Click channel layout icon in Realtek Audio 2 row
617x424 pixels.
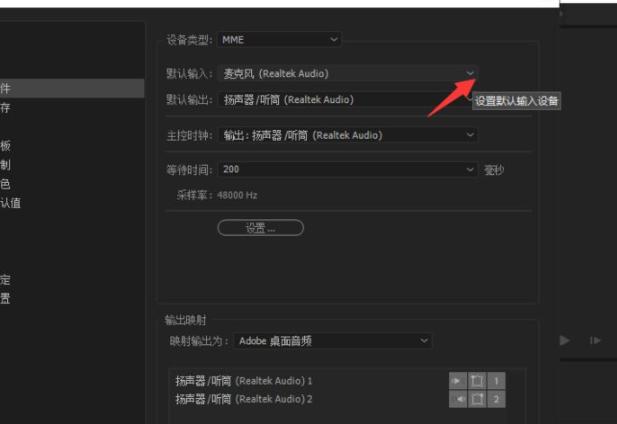click(477, 399)
